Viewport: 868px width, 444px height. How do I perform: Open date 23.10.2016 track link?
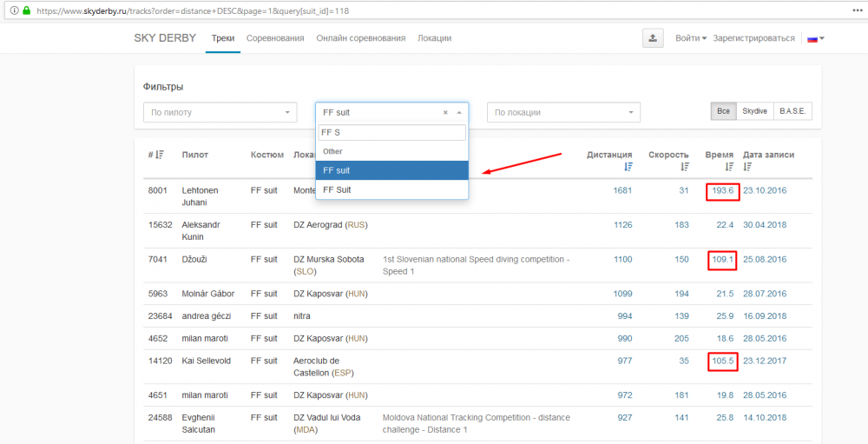(765, 190)
